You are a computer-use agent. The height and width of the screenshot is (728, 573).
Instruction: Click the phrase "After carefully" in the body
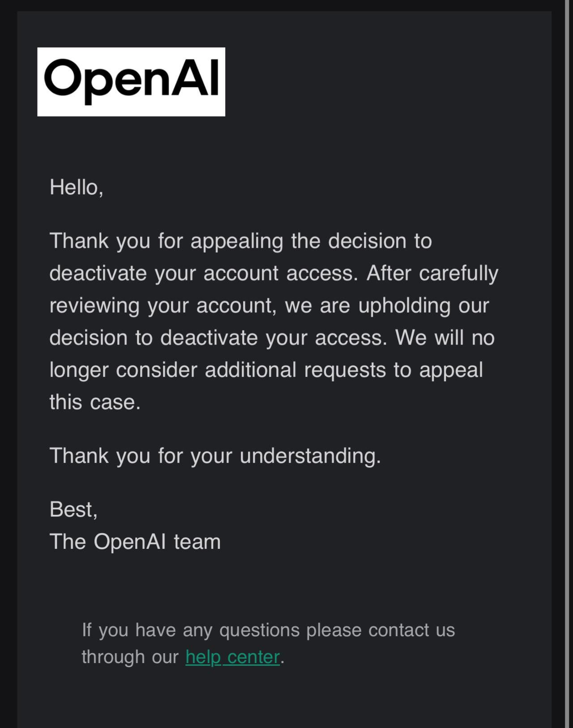[432, 273]
